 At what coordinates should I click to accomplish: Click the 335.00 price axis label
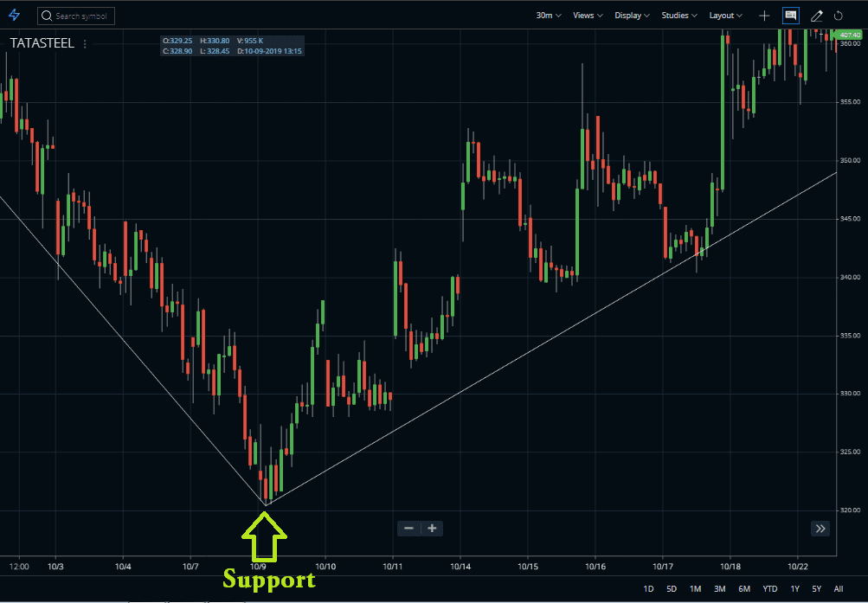[850, 336]
